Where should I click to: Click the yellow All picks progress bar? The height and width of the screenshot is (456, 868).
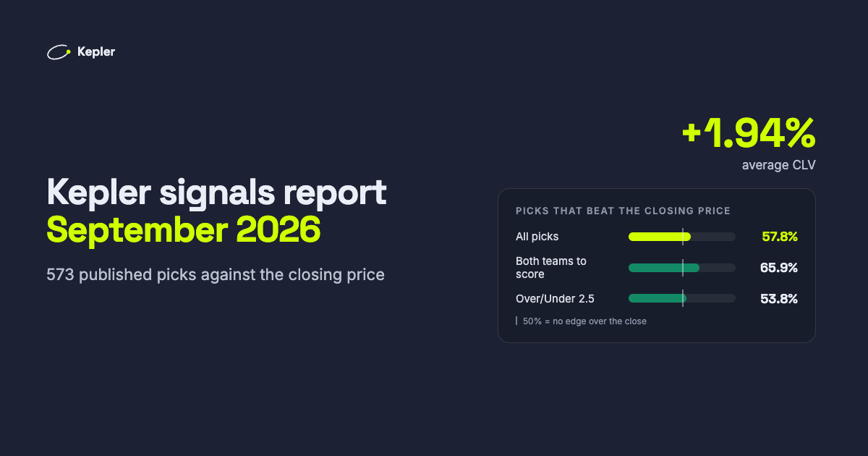(x=682, y=237)
